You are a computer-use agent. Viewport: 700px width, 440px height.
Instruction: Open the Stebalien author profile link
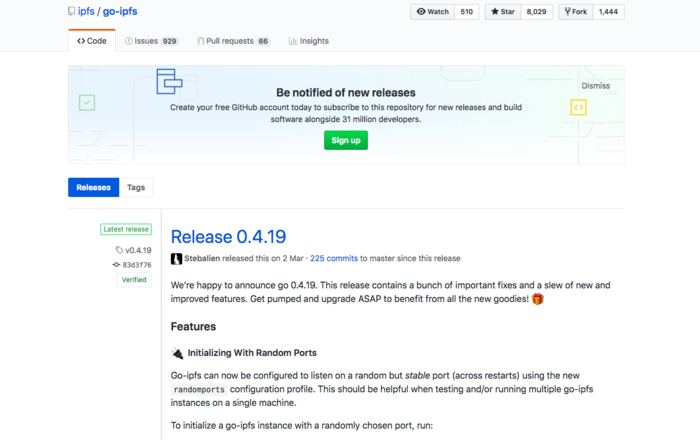pos(202,258)
